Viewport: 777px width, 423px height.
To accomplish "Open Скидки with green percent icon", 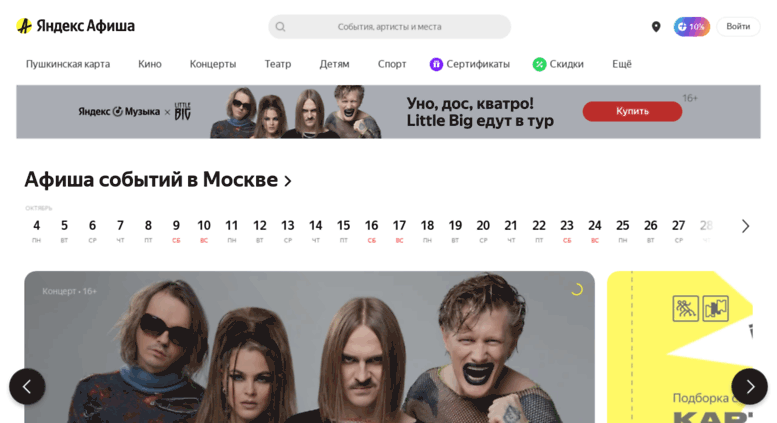I will coord(558,64).
